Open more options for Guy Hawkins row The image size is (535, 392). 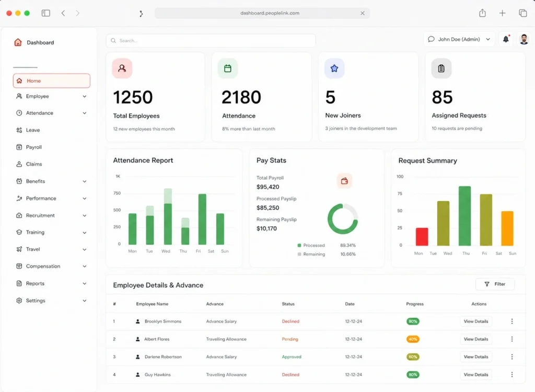tap(512, 375)
